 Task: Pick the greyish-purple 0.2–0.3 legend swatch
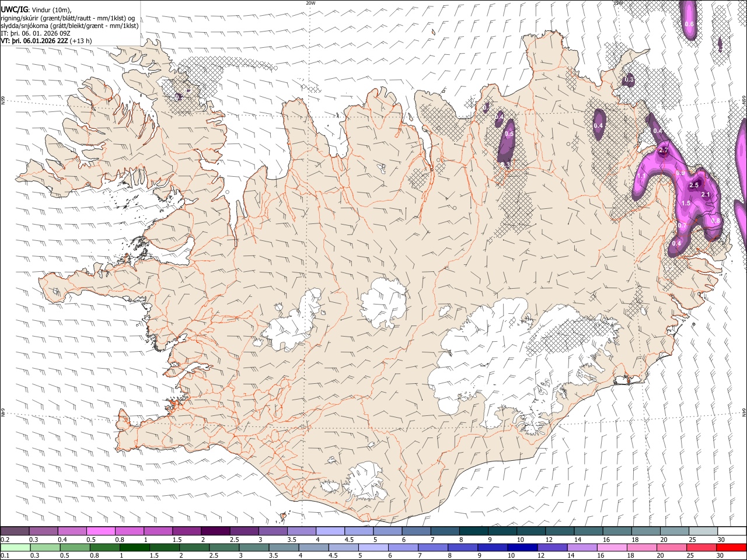(x=15, y=531)
